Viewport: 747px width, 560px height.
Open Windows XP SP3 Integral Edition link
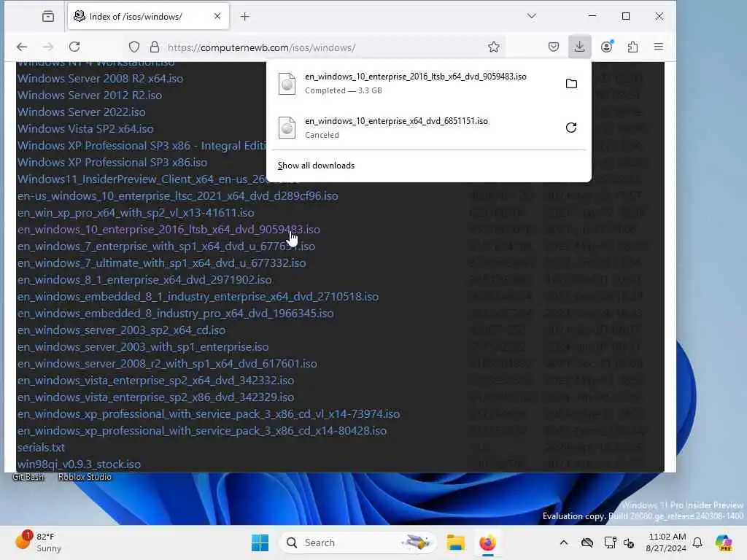click(x=142, y=146)
